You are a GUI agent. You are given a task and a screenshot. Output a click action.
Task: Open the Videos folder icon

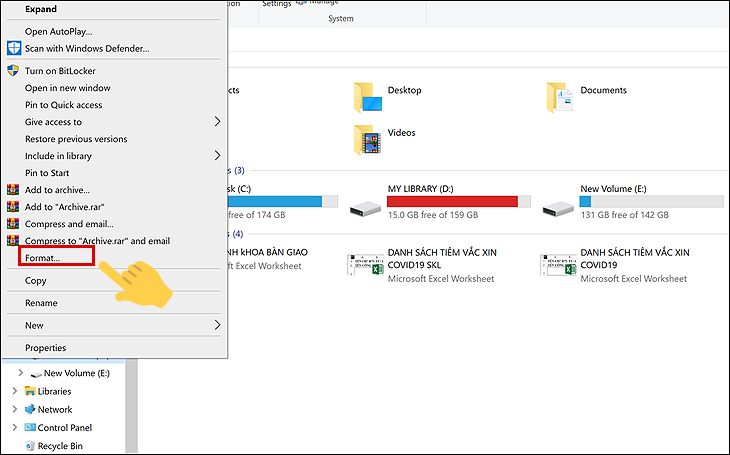pyautogui.click(x=368, y=140)
